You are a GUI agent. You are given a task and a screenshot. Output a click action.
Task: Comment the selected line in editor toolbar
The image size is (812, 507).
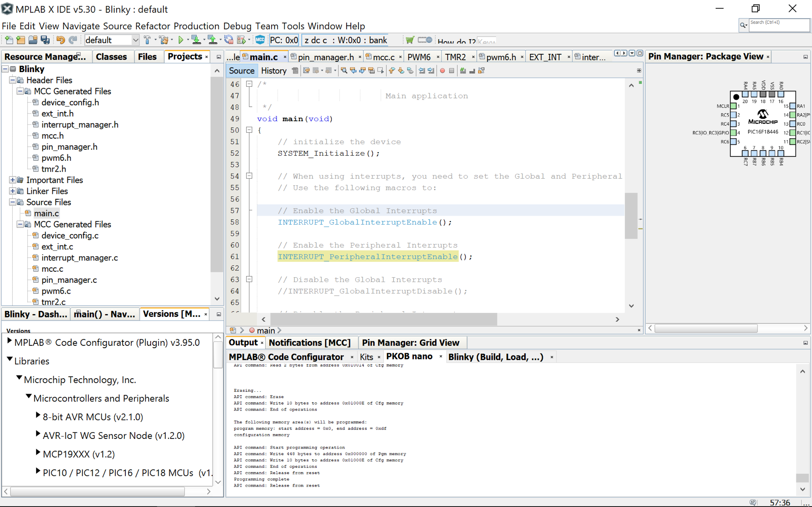pyautogui.click(x=463, y=71)
